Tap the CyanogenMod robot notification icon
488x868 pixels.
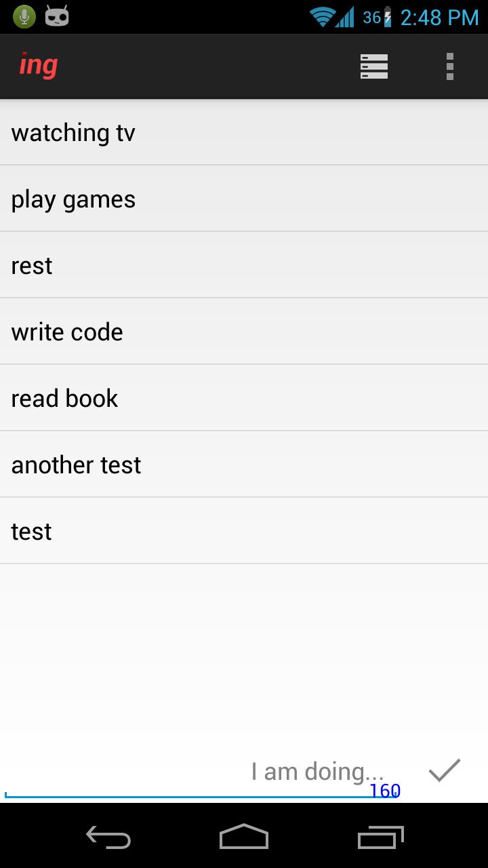tap(57, 16)
